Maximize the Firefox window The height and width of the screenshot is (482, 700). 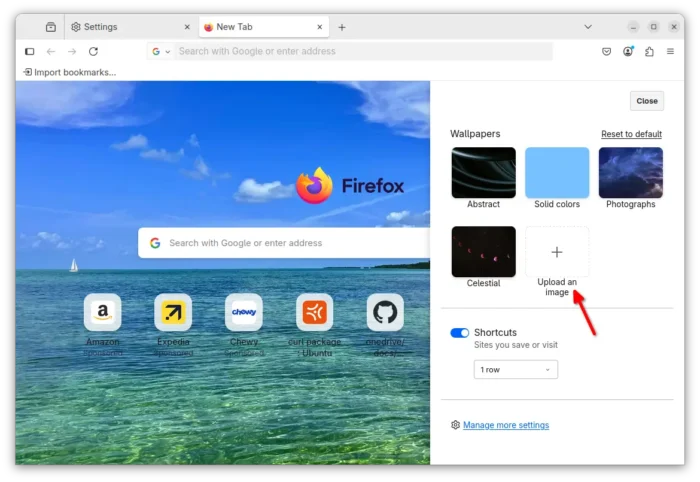click(654, 27)
